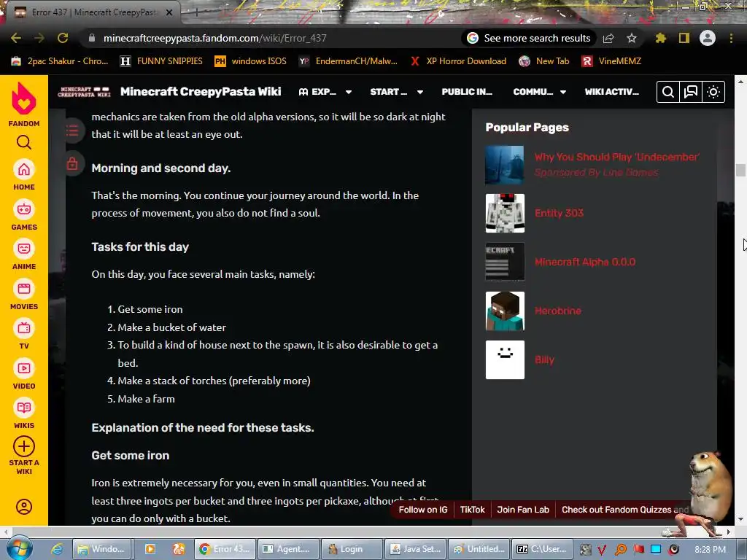The width and height of the screenshot is (747, 560).
Task: Open the Movies section icon
Action: coord(24,289)
